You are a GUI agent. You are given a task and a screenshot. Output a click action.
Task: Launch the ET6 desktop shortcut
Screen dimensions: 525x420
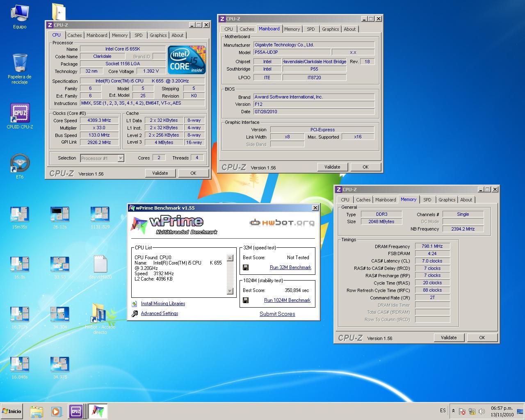(20, 166)
